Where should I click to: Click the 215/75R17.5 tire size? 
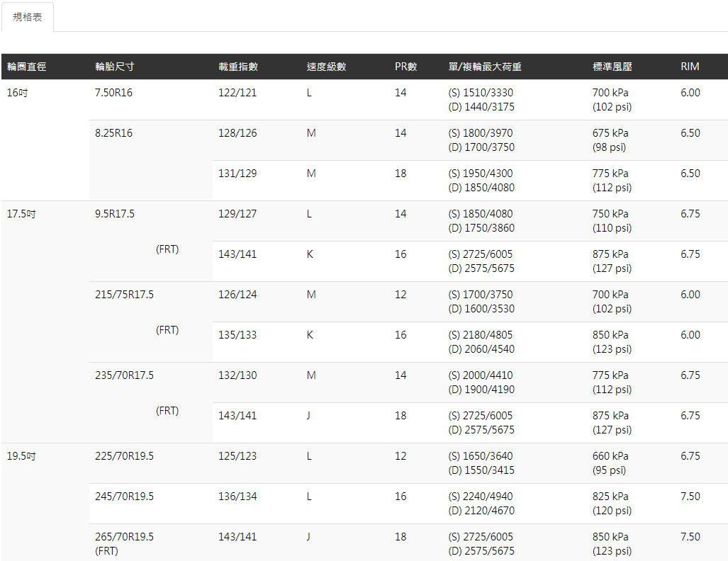coord(124,295)
